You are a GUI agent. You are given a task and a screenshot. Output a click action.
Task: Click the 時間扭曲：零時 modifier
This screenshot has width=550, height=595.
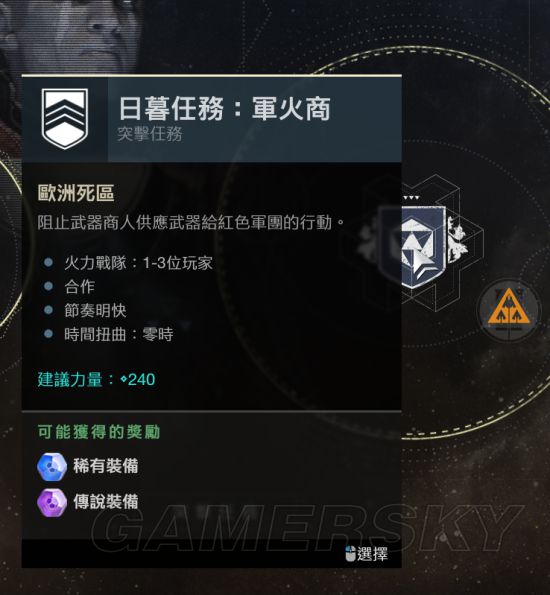(119, 334)
